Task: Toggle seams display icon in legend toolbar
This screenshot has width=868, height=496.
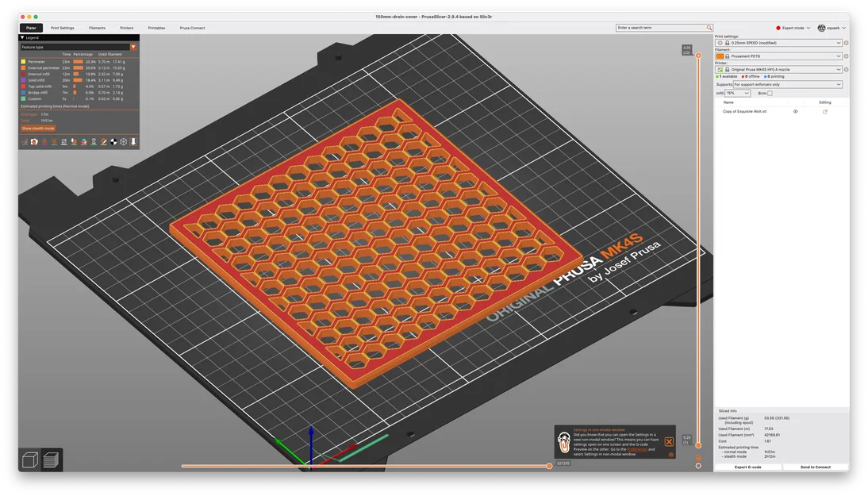Action: tap(64, 142)
